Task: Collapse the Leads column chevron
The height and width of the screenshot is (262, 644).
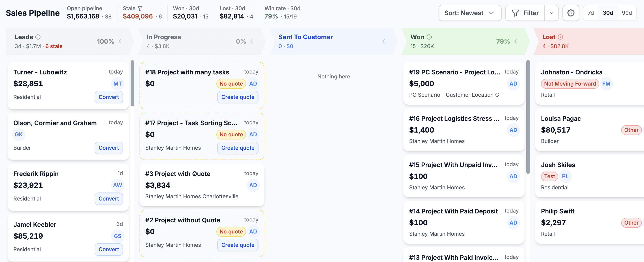Action: pos(120,41)
